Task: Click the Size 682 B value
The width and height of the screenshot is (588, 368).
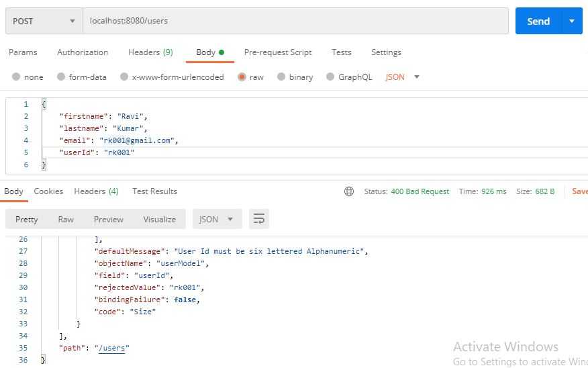Action: pos(545,191)
